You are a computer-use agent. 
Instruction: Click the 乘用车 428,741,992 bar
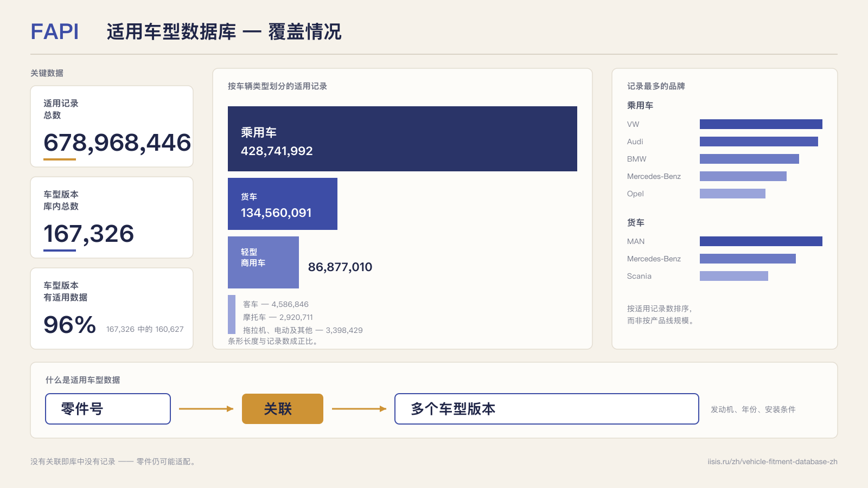pos(403,139)
